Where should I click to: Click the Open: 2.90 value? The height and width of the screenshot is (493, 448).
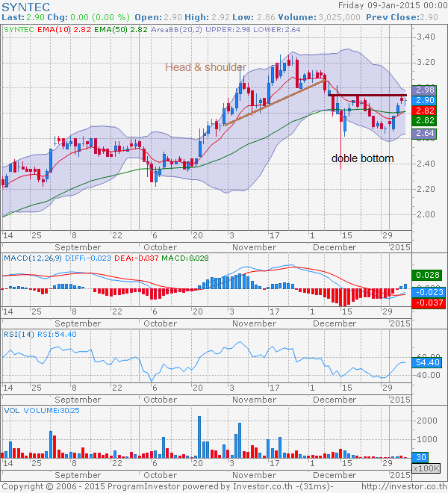click(158, 17)
